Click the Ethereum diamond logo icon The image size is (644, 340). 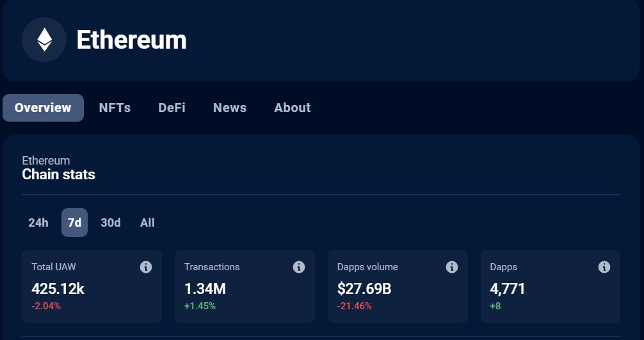[44, 40]
